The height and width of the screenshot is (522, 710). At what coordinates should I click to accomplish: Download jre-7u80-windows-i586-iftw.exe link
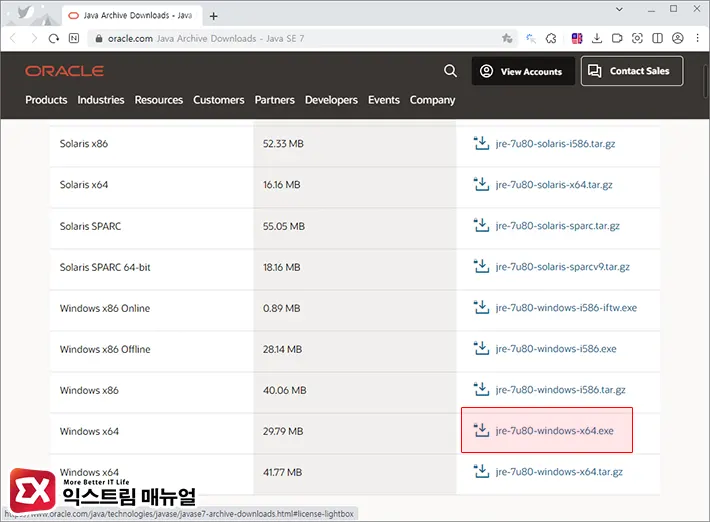coord(566,308)
